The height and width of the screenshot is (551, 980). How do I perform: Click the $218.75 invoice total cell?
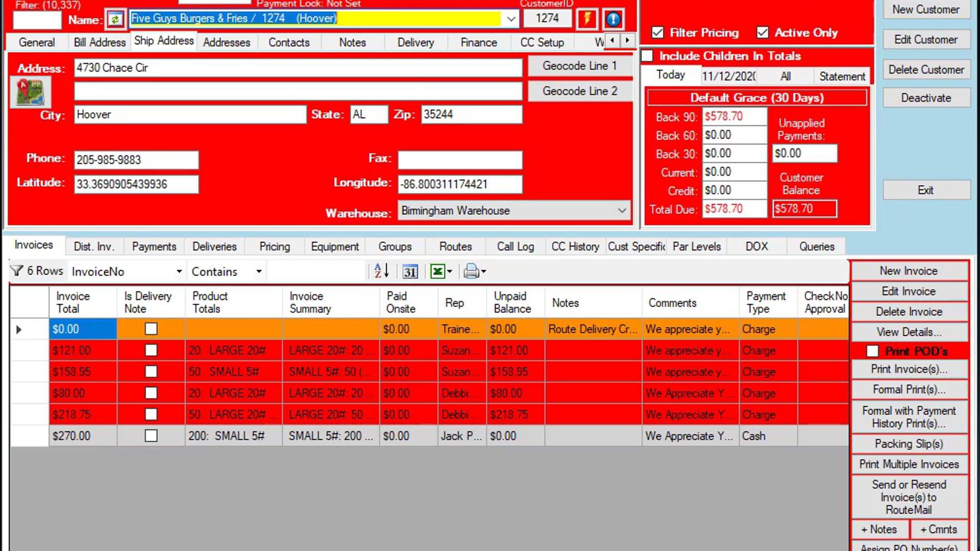pyautogui.click(x=83, y=415)
